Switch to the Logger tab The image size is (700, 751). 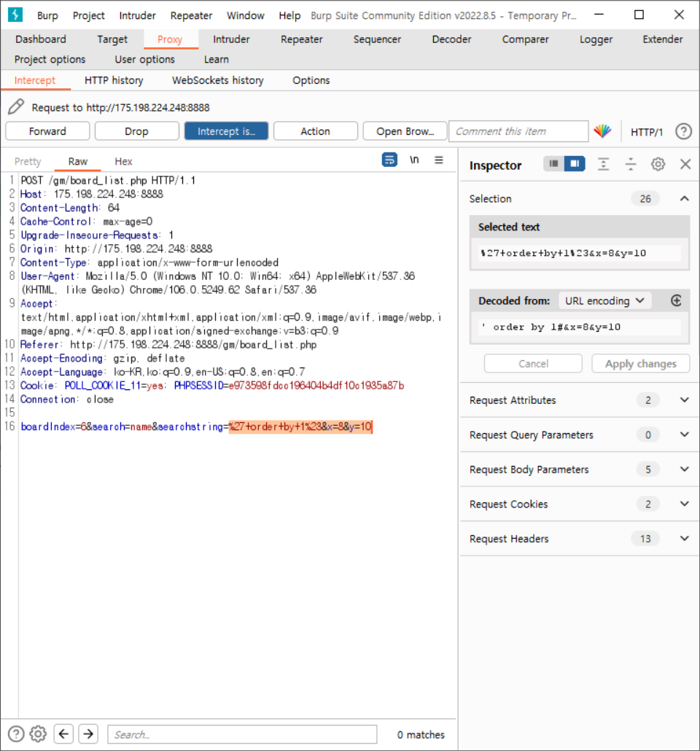tap(596, 39)
